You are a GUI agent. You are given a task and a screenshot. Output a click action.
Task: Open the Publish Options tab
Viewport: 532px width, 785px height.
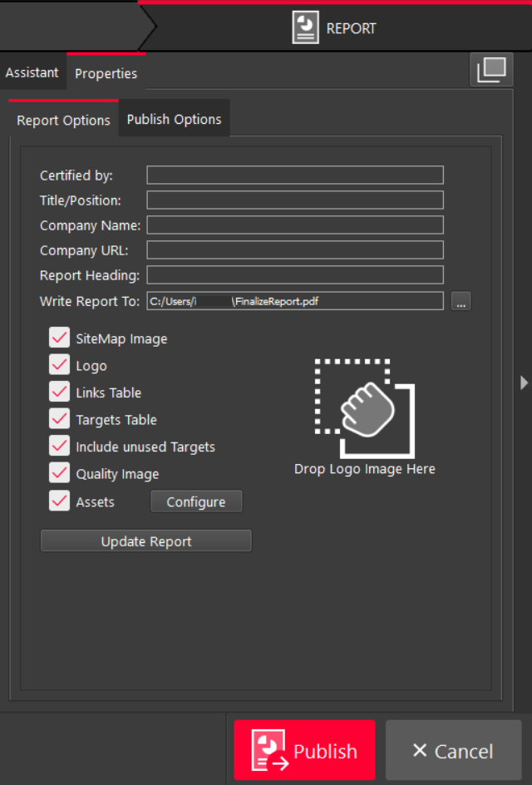click(x=174, y=120)
